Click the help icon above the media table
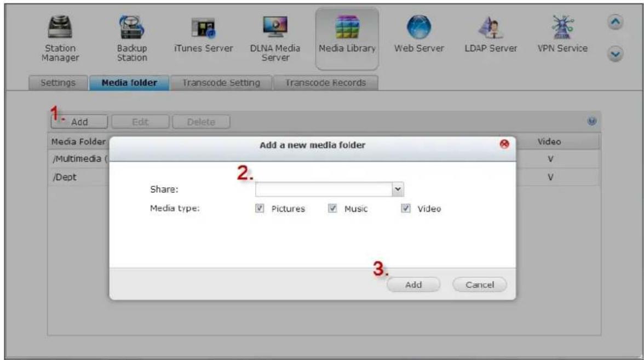Image resolution: width=644 pixels, height=360 pixels. [592, 121]
